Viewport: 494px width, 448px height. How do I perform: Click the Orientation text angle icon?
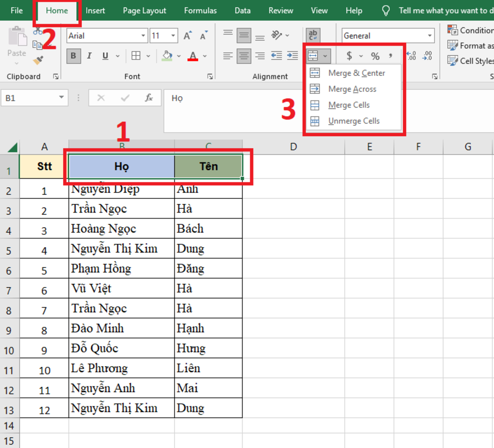pyautogui.click(x=277, y=35)
